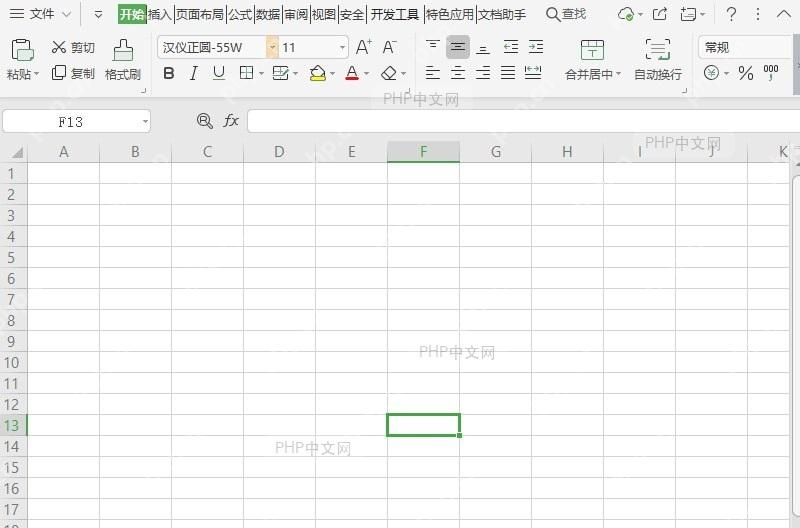Toggle Bold formatting
Viewport: 800px width, 528px height.
(169, 73)
